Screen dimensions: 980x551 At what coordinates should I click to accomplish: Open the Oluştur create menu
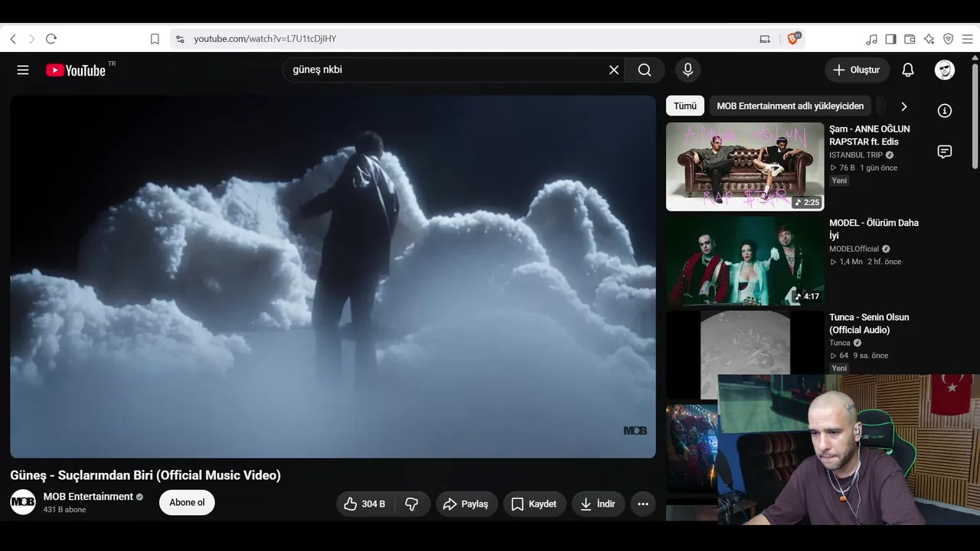point(857,70)
